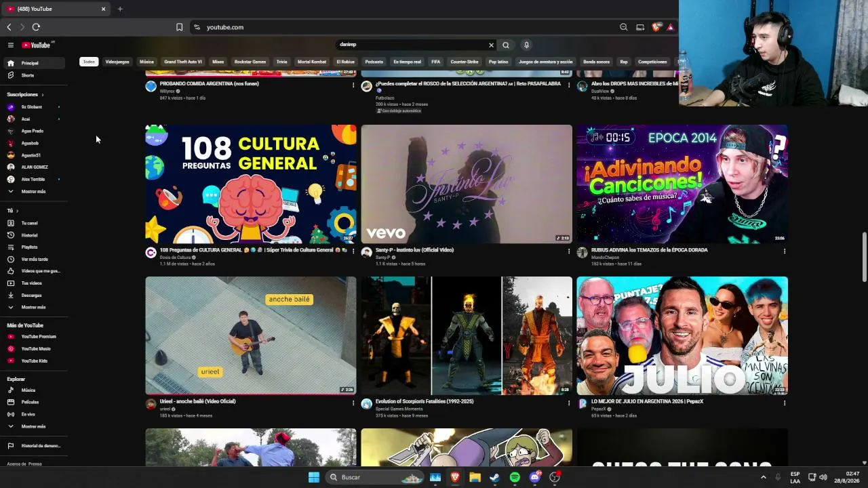This screenshot has height=488, width=868.
Task: Open YouTube Music link
Action: click(35, 349)
